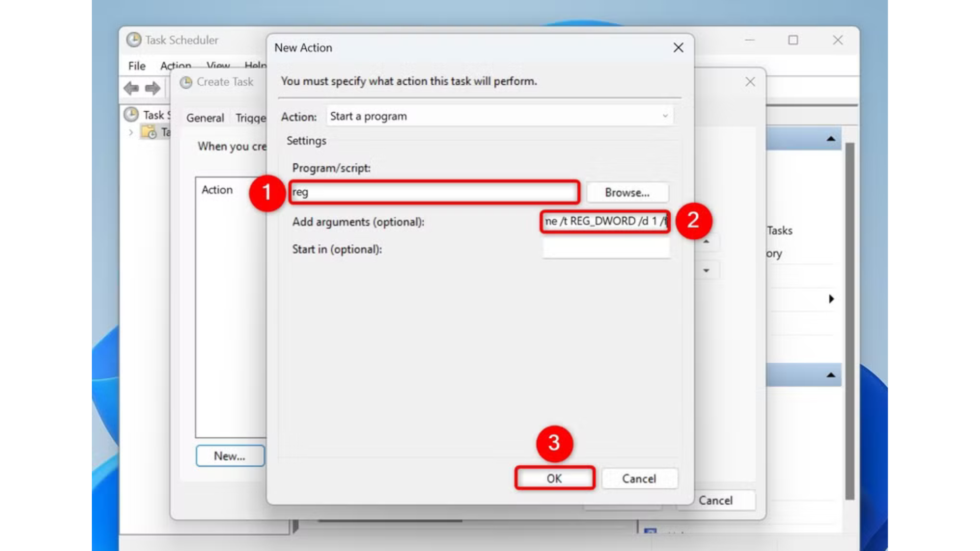Image resolution: width=980 pixels, height=551 pixels.
Task: Click the move-down arrow beside the action list
Action: (x=706, y=270)
